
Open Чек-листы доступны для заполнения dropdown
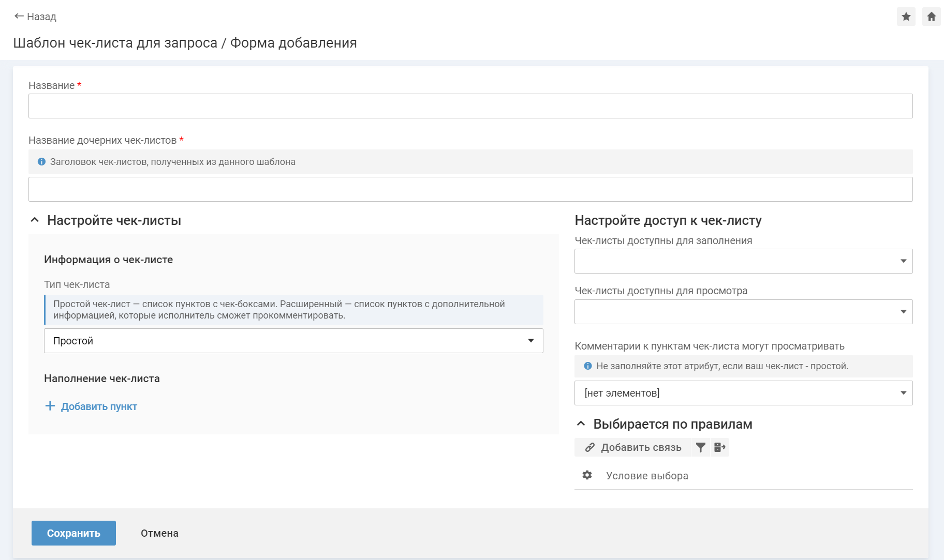(743, 261)
